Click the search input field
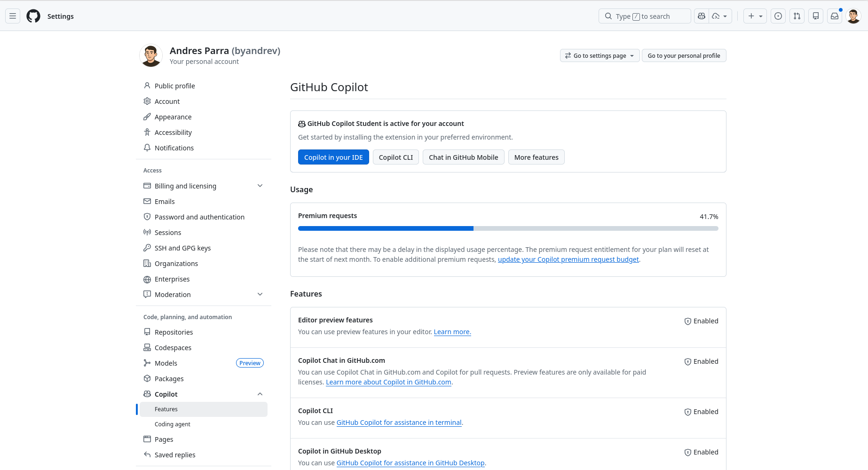 (644, 16)
